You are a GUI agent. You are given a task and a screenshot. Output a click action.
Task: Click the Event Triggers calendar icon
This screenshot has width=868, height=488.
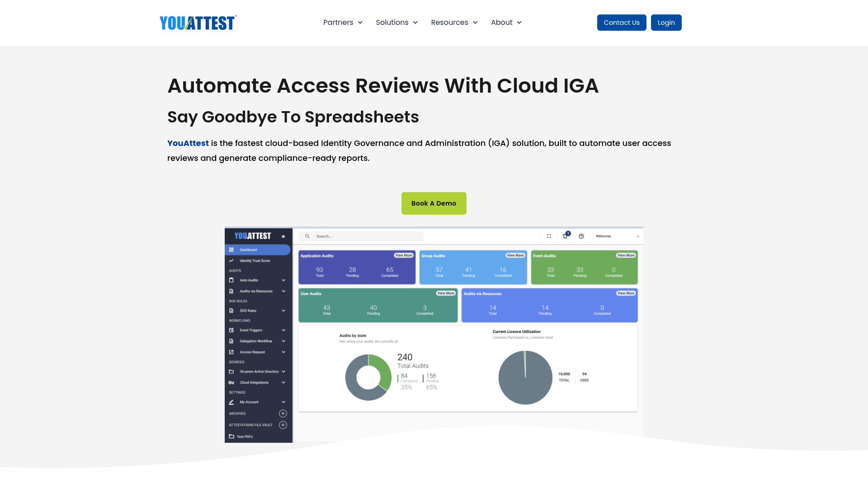tap(231, 330)
